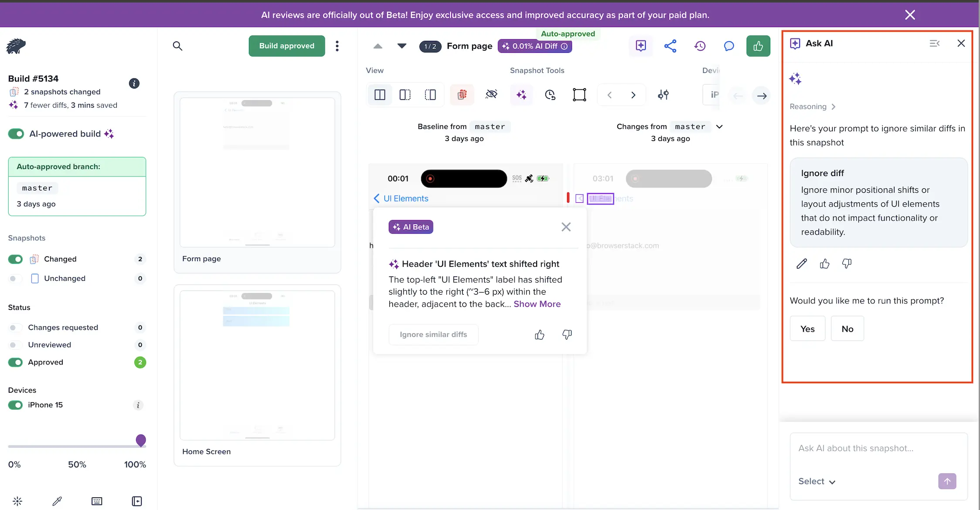Open the comments bubble icon
Screen dimensions: 980x510
tap(729, 46)
